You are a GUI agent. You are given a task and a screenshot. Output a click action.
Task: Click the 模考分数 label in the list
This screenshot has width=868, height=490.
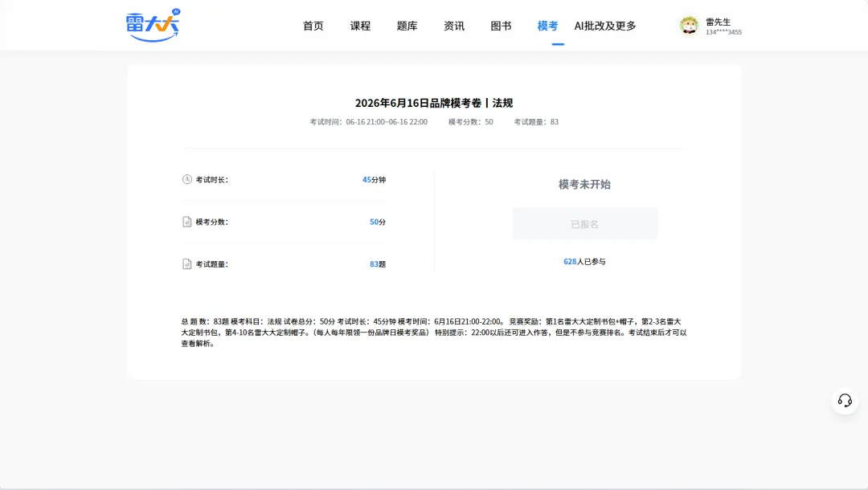point(211,222)
